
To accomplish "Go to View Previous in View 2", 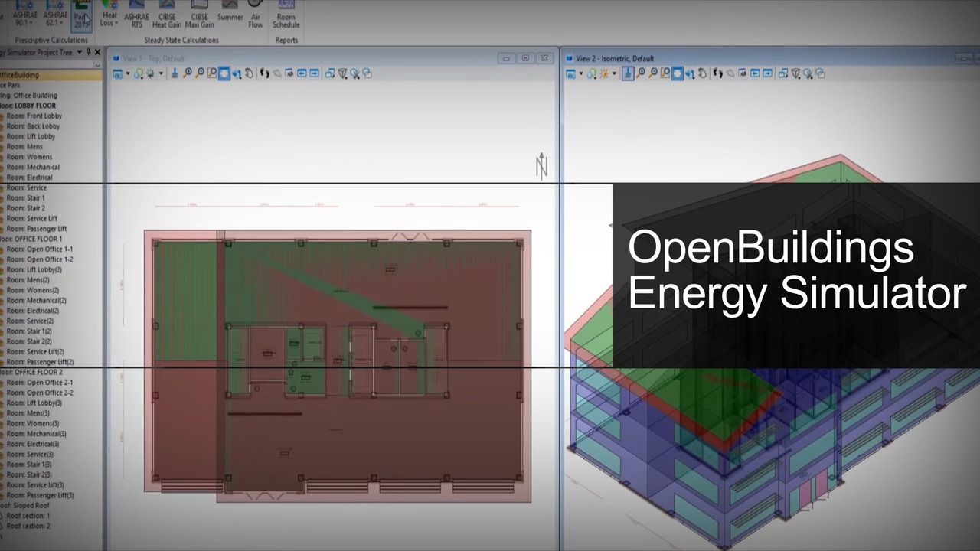I will [756, 73].
